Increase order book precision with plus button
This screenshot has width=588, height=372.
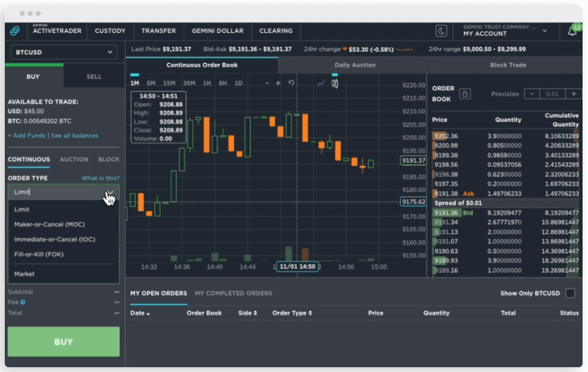[x=574, y=94]
